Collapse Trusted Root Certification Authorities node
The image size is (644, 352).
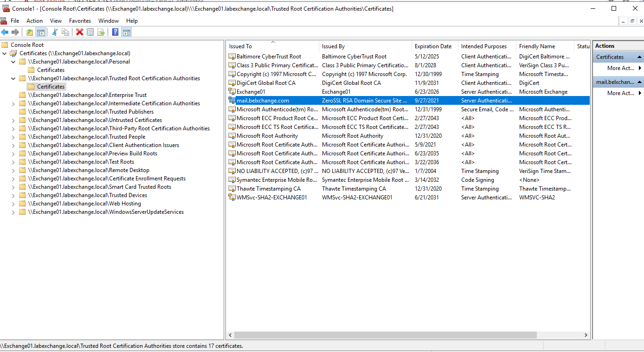(x=13, y=78)
